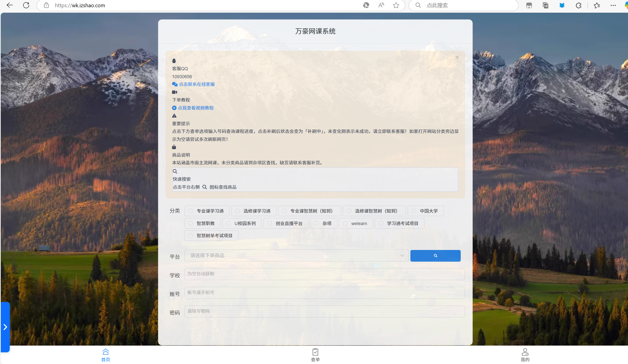Image resolution: width=628 pixels, height=364 pixels.
Task: Switch to the 我的 bottom tab
Action: point(525,355)
